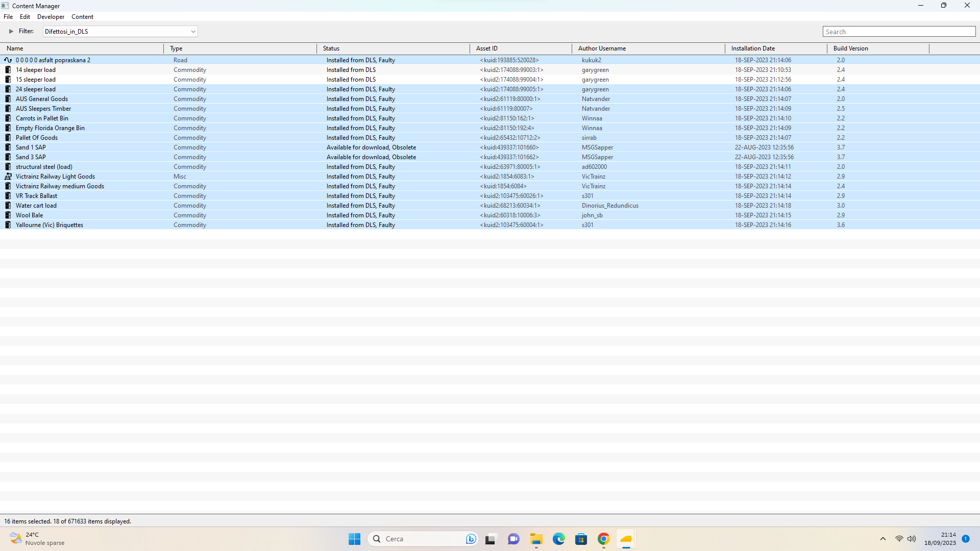Sort by the Name column header

82,48
